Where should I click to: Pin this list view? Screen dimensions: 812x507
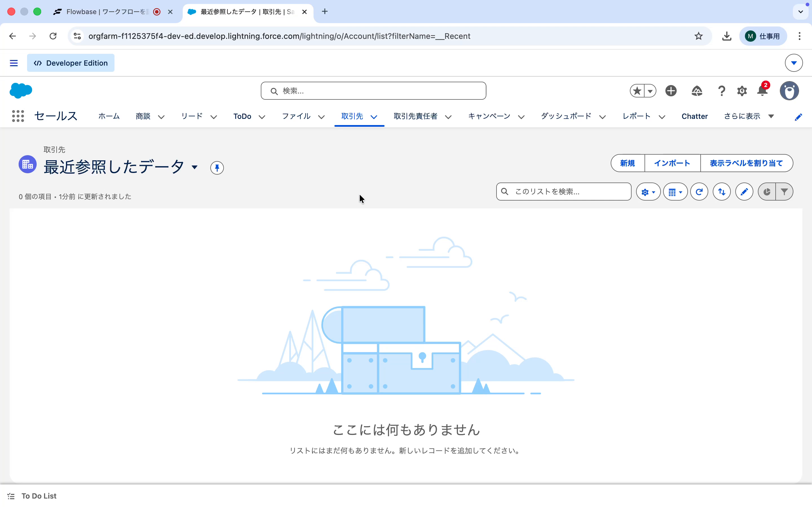click(x=217, y=168)
